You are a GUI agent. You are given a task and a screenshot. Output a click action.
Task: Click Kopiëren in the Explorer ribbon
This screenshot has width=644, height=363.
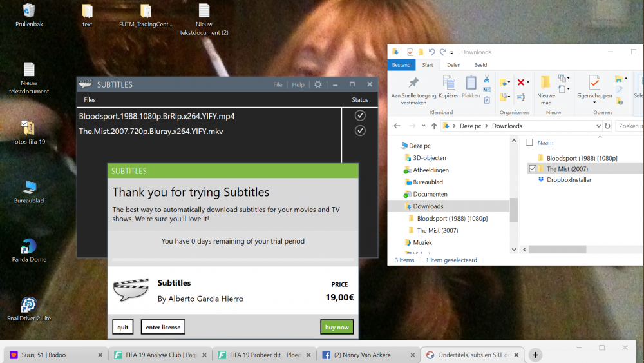tap(449, 86)
